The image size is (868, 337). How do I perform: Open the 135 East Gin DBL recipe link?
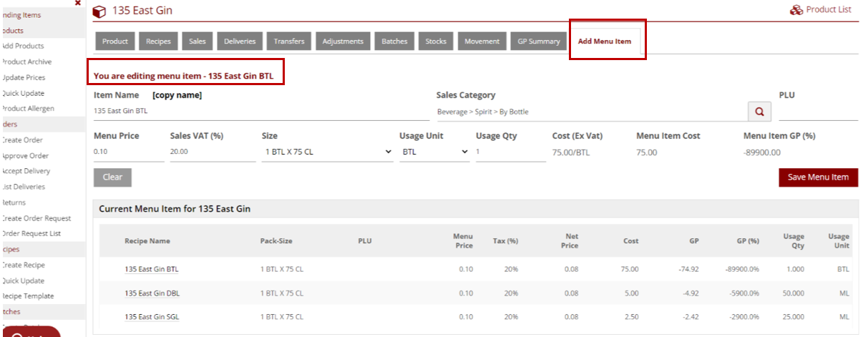pos(151,293)
